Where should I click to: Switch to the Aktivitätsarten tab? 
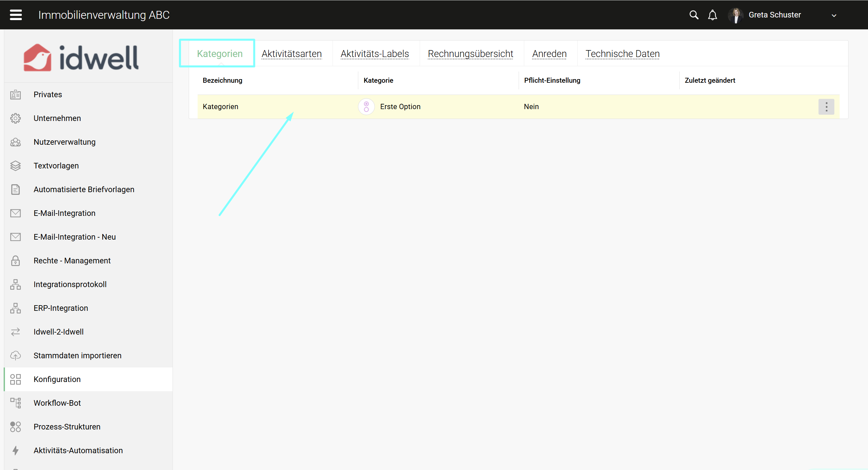click(291, 54)
